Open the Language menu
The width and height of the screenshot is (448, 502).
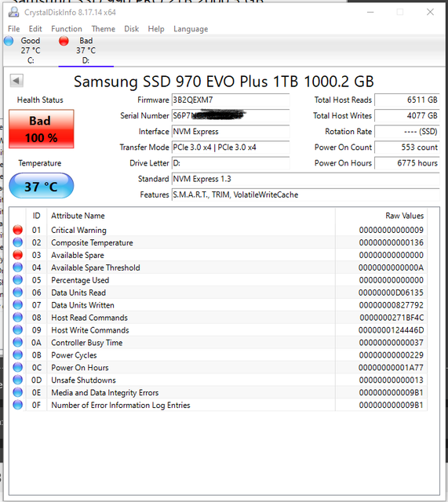tap(191, 29)
